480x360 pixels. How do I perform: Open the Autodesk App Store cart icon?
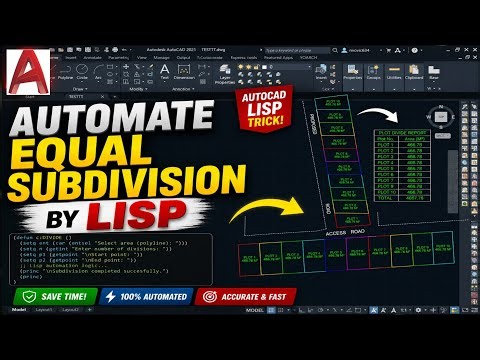tap(388, 50)
